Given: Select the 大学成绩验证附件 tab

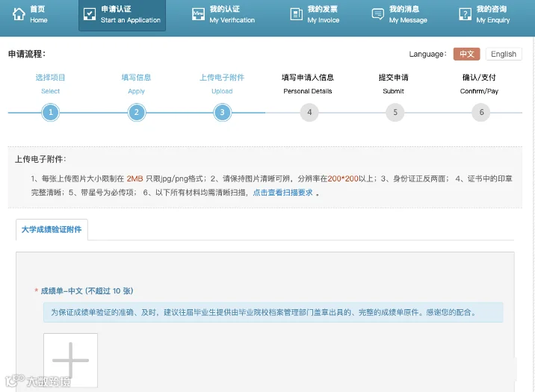Looking at the screenshot, I should [52, 229].
